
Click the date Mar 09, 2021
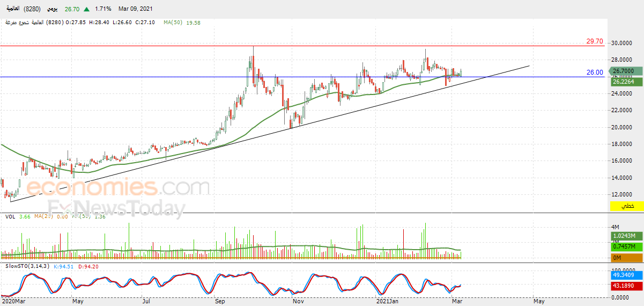click(x=136, y=9)
